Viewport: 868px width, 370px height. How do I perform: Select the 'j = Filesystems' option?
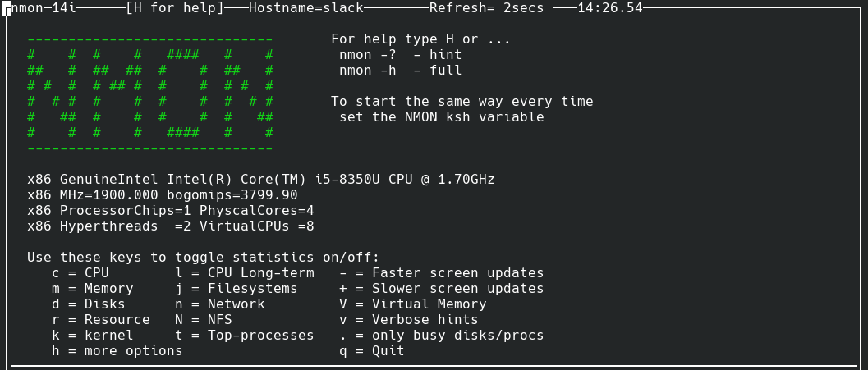point(237,289)
